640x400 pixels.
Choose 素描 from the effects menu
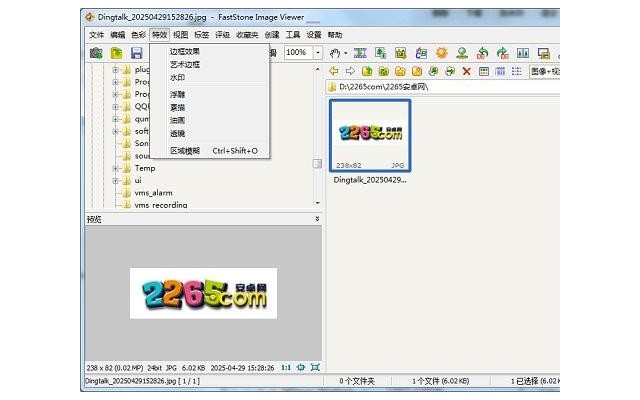pyautogui.click(x=210, y=107)
